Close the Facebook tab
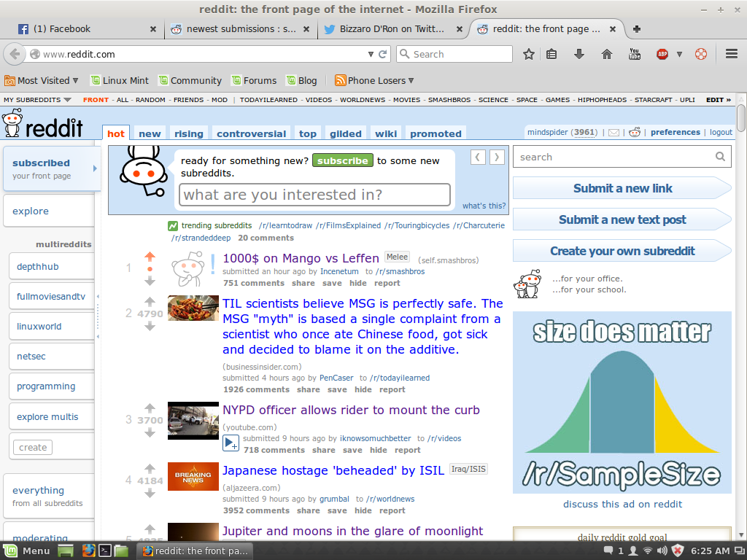The image size is (747, 560). pyautogui.click(x=153, y=29)
